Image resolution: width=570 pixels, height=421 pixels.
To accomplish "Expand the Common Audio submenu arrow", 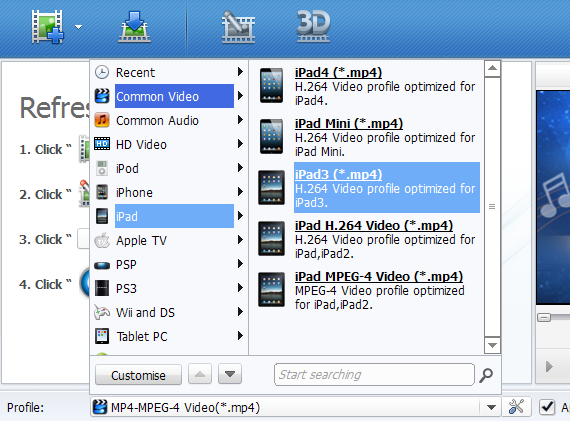I will point(240,120).
